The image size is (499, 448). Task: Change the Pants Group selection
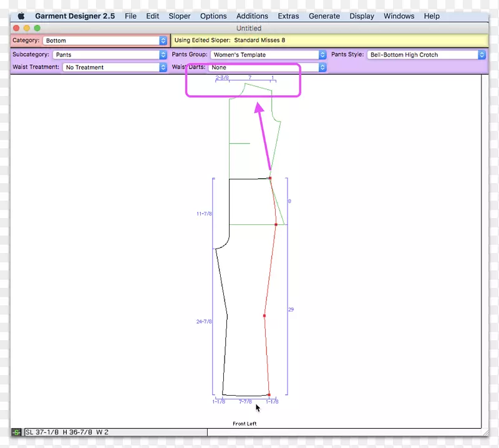[268, 55]
